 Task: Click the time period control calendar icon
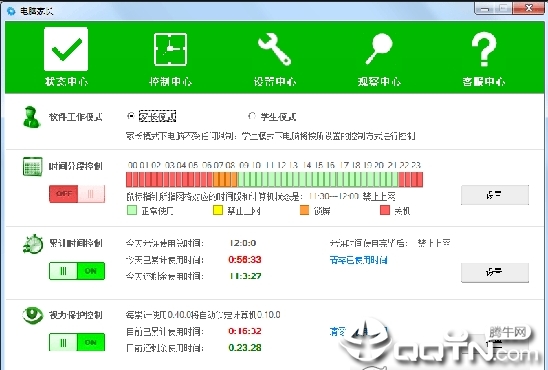pyautogui.click(x=33, y=167)
